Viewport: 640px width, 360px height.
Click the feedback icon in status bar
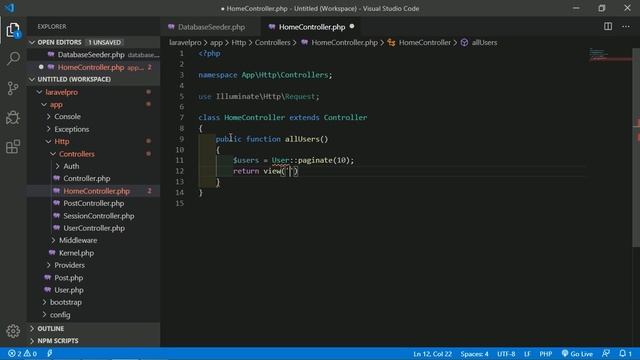606,353
